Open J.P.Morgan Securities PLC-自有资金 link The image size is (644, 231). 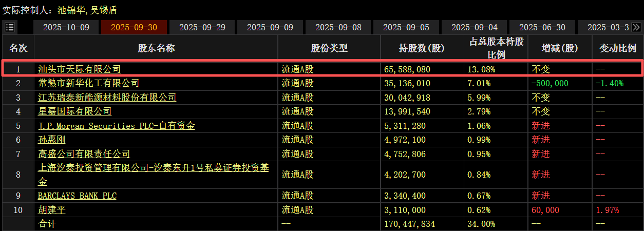(117, 126)
